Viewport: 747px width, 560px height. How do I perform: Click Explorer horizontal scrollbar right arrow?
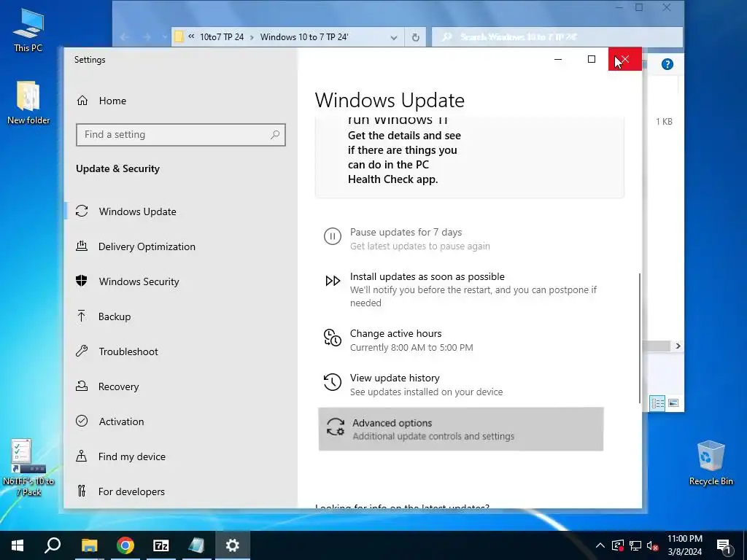coord(678,346)
